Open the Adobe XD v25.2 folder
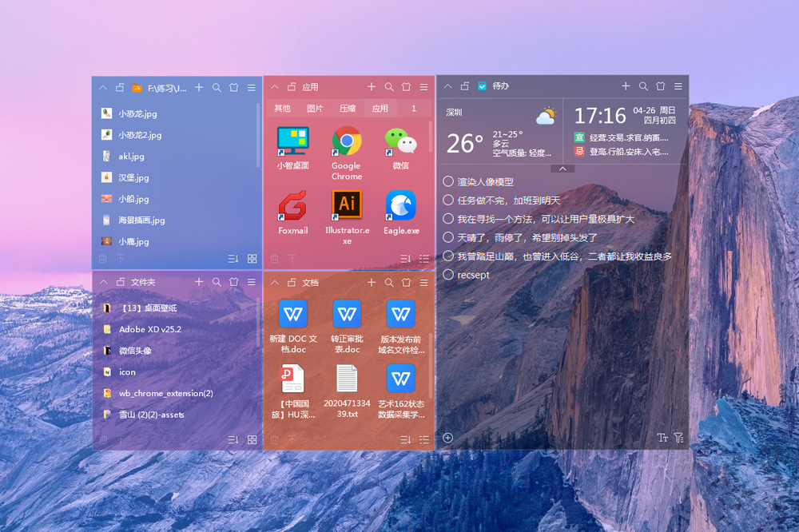 pos(149,329)
